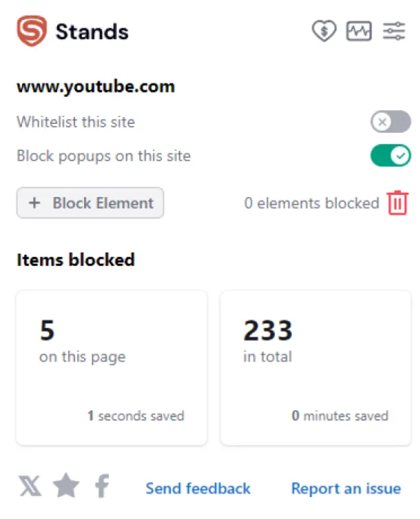The width and height of the screenshot is (420, 519).
Task: Click the Items blocked heading
Action: [76, 259]
